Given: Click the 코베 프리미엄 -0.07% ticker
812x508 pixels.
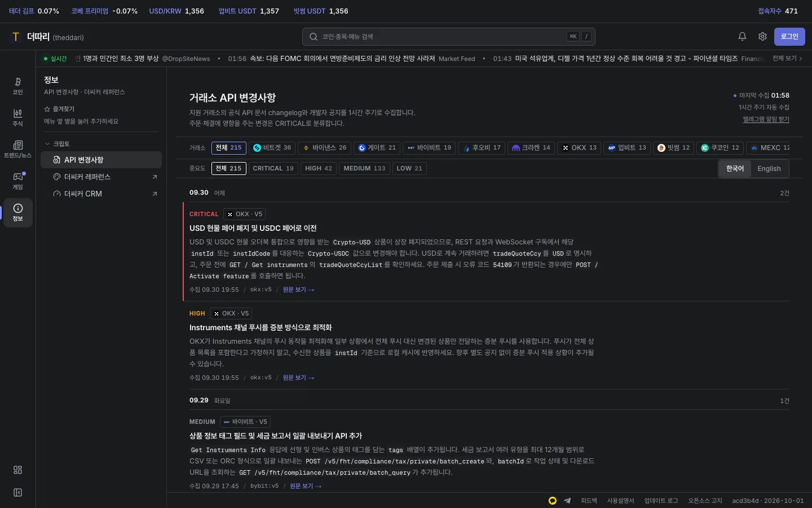Looking at the screenshot, I should (x=104, y=11).
